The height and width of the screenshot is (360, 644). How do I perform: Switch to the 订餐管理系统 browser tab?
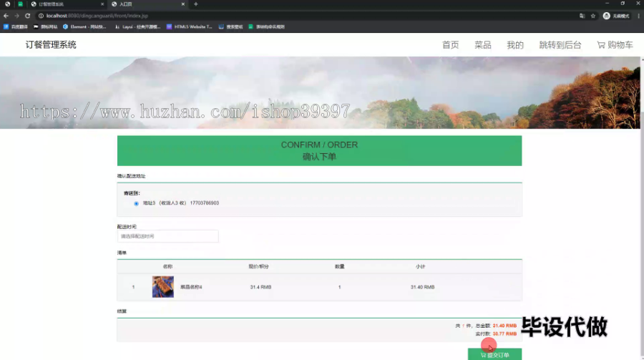pyautogui.click(x=67, y=4)
